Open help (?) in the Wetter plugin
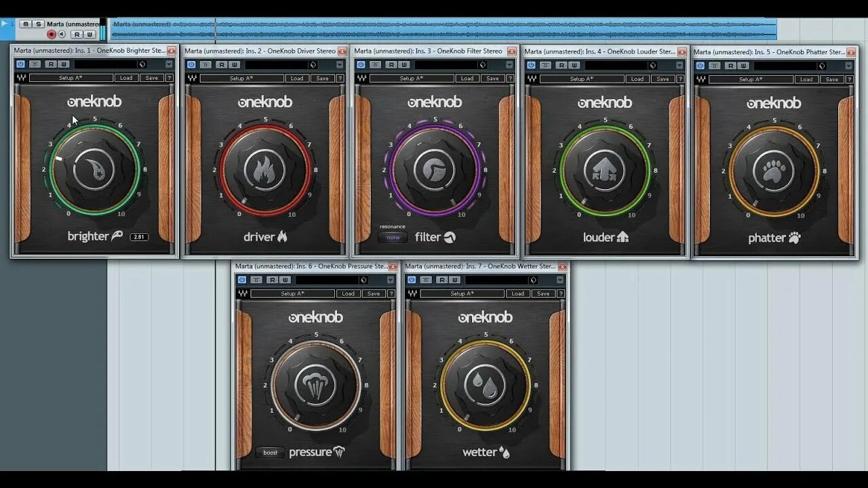 (x=560, y=293)
